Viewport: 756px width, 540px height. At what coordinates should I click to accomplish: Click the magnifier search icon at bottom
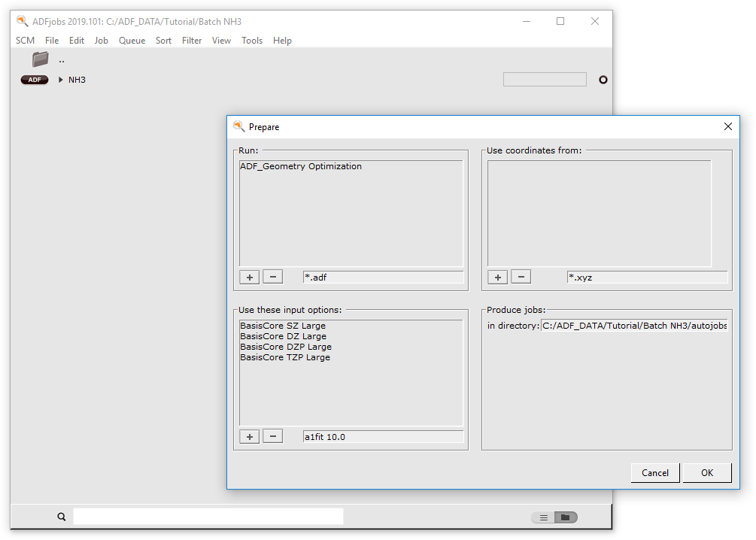[x=61, y=516]
